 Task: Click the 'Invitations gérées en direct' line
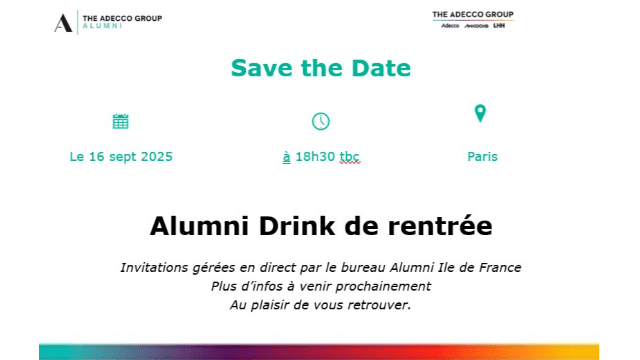point(320,268)
